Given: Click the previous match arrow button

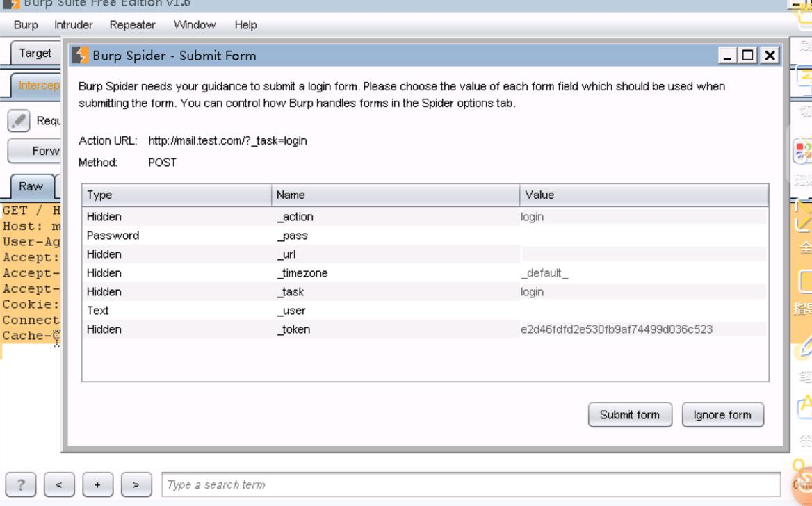Looking at the screenshot, I should tap(59, 484).
